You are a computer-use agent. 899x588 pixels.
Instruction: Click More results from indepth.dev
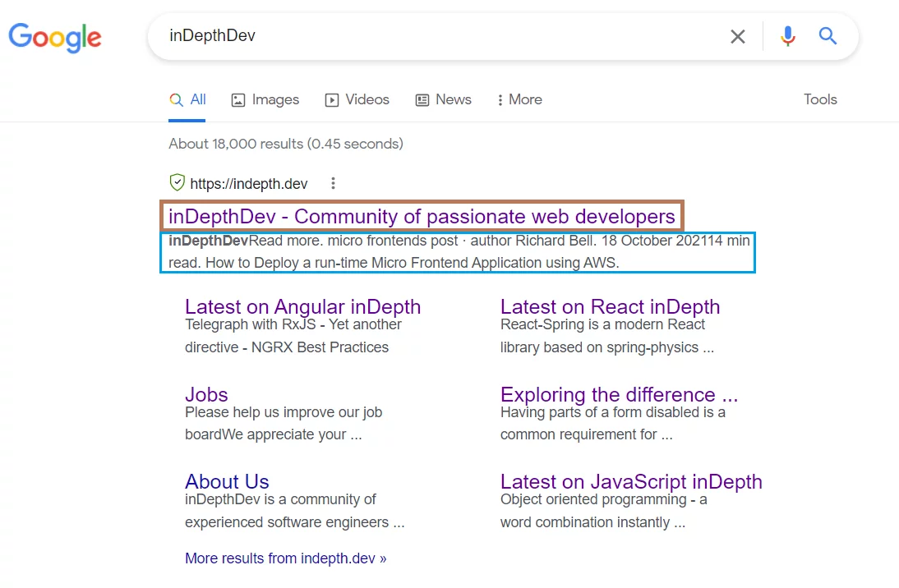pyautogui.click(x=285, y=558)
